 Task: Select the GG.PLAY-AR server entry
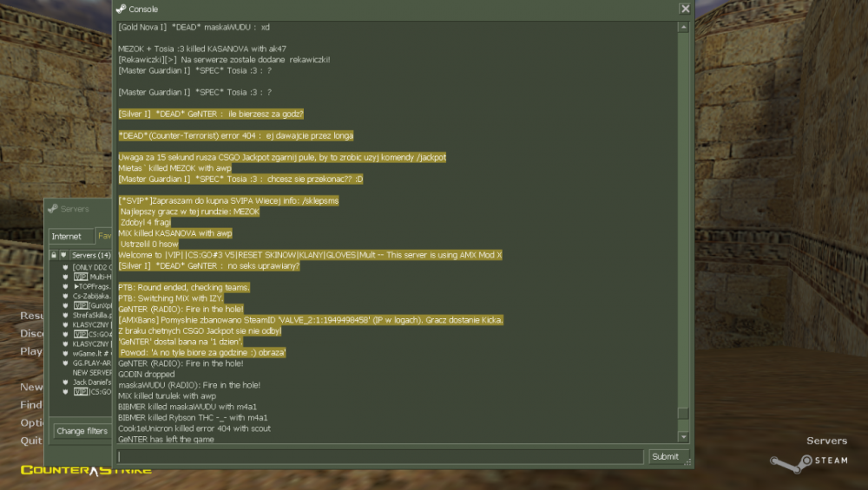point(93,363)
